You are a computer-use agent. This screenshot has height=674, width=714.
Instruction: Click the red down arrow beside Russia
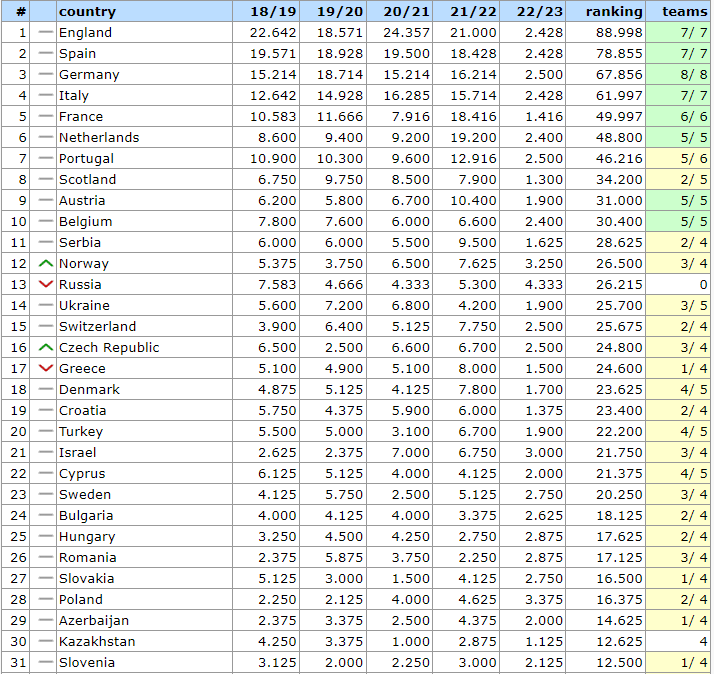[x=46, y=285]
